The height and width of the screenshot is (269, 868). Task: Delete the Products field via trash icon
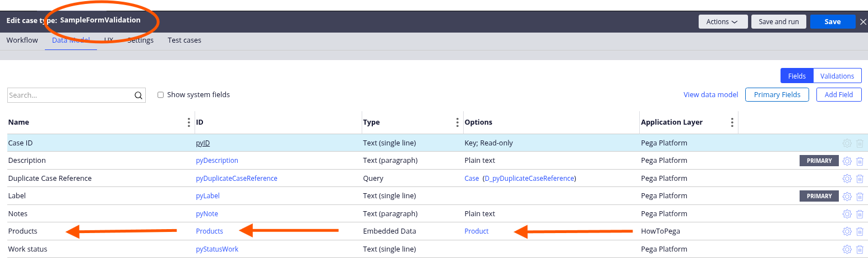[x=860, y=231]
